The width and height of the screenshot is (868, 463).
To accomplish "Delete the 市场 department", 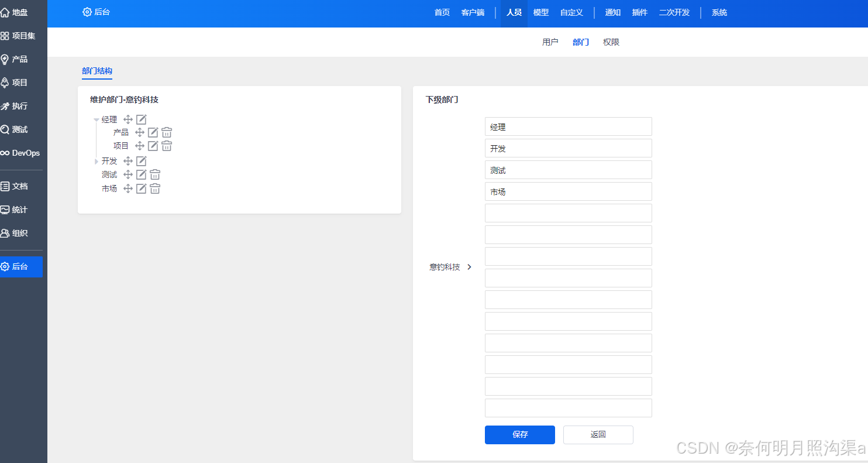I will 155,188.
